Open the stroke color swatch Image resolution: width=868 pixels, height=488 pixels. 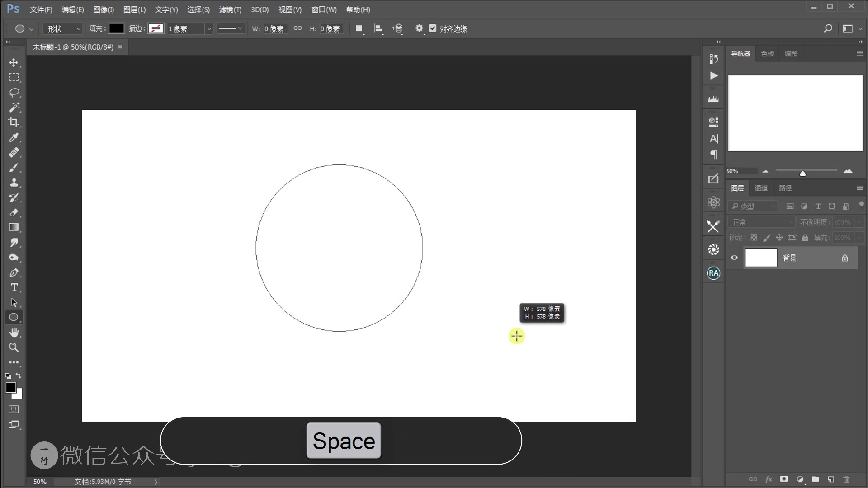(x=156, y=28)
